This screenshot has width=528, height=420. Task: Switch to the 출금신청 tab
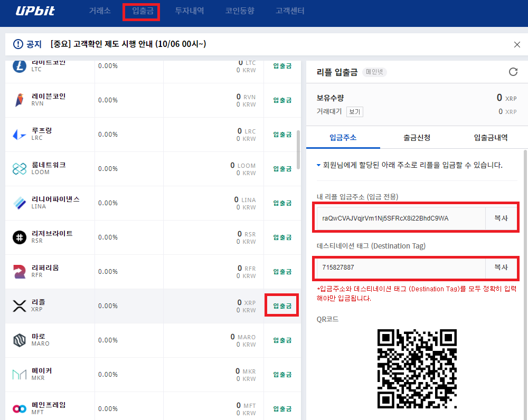coord(417,138)
